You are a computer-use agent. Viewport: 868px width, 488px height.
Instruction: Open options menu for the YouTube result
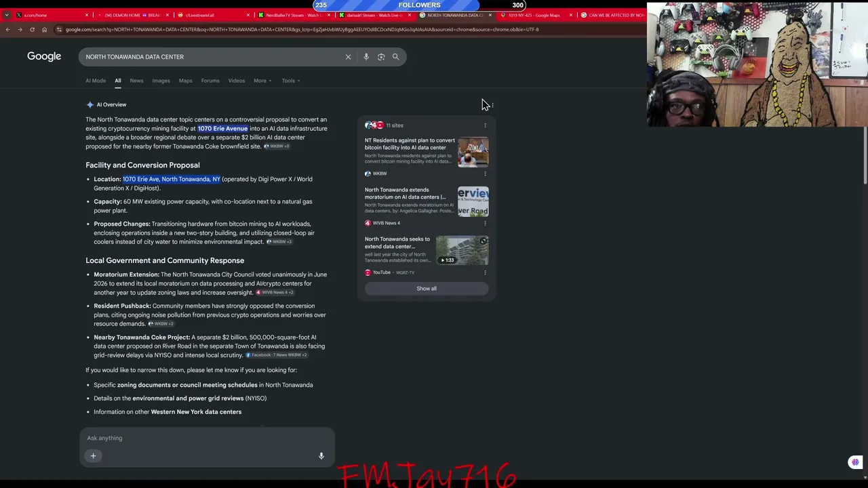click(485, 272)
